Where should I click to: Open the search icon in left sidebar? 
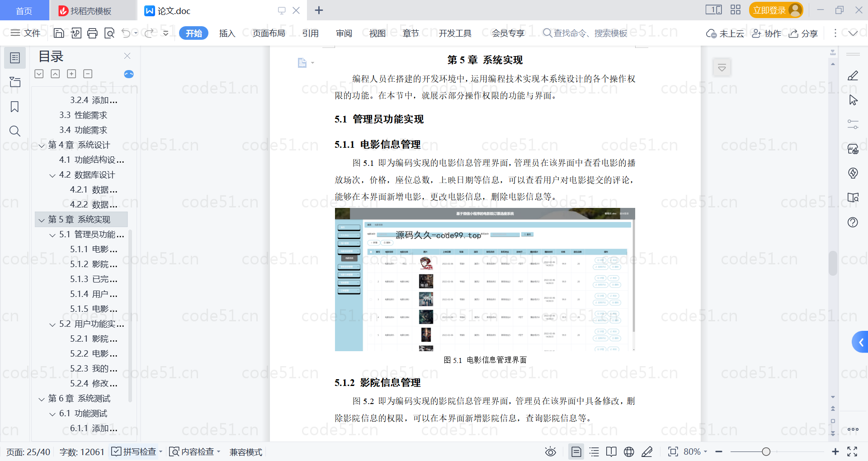(15, 131)
